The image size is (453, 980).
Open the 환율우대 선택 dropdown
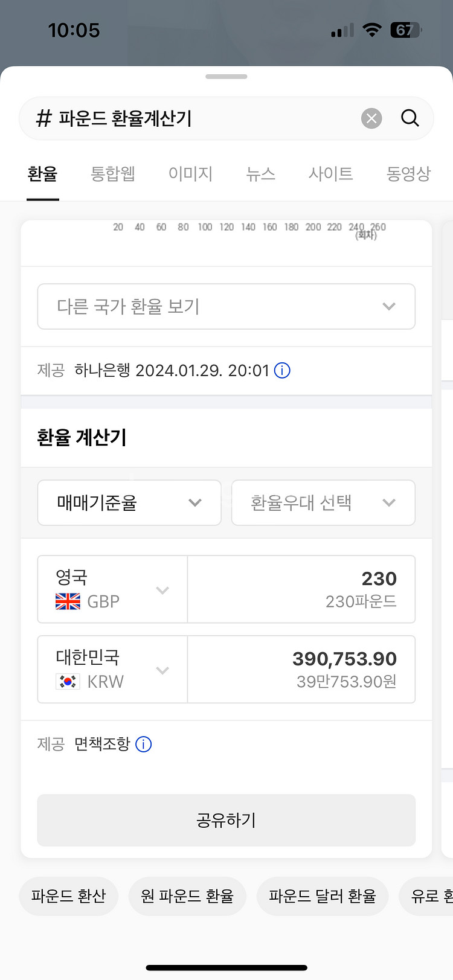323,502
